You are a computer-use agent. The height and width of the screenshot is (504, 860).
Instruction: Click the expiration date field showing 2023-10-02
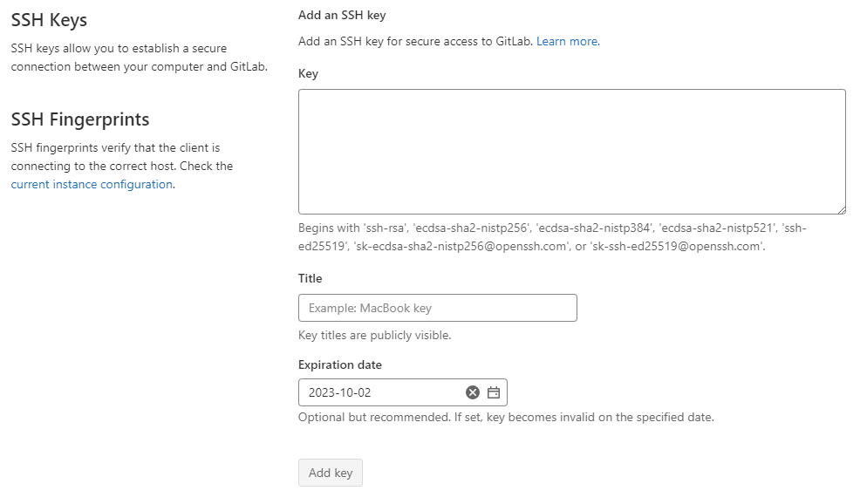[379, 392]
